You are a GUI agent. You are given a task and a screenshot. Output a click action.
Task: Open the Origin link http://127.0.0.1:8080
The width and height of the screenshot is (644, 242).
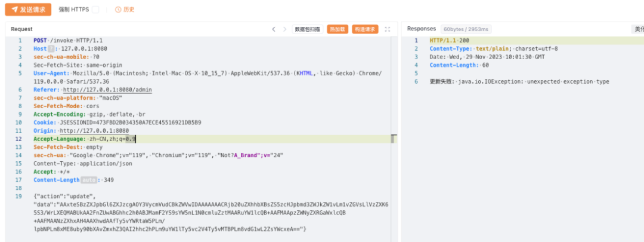pos(94,131)
